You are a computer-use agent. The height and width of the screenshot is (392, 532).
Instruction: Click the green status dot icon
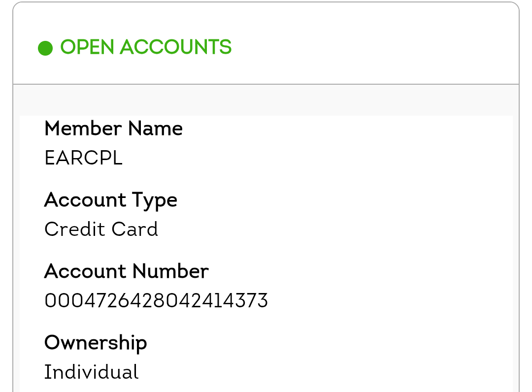(x=45, y=48)
